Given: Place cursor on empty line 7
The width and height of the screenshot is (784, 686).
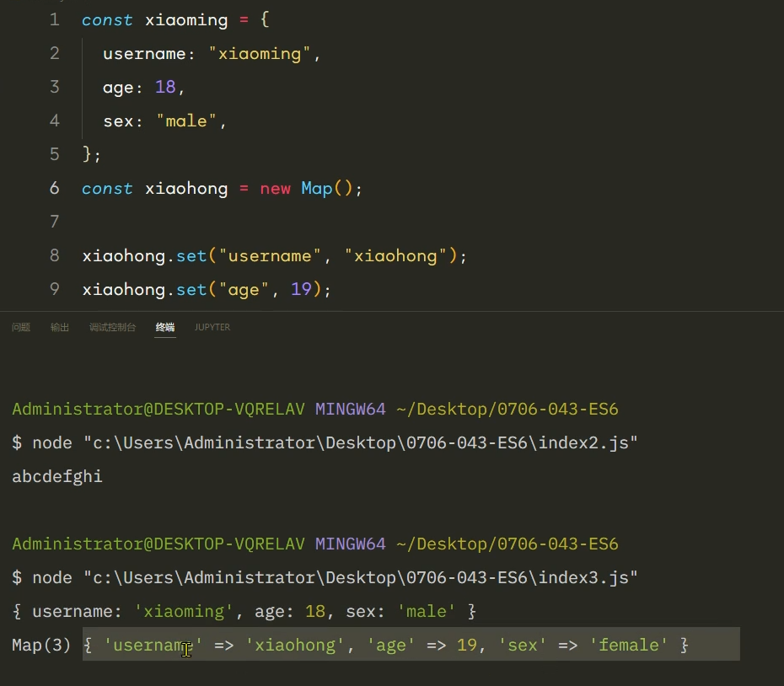Looking at the screenshot, I should tap(253, 222).
